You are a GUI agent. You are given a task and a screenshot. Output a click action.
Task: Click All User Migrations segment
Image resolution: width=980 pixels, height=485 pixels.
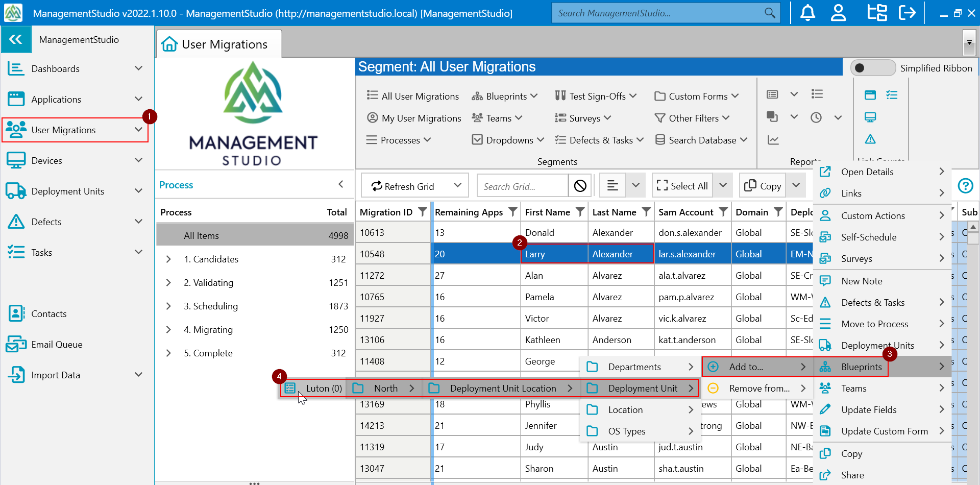(x=413, y=96)
